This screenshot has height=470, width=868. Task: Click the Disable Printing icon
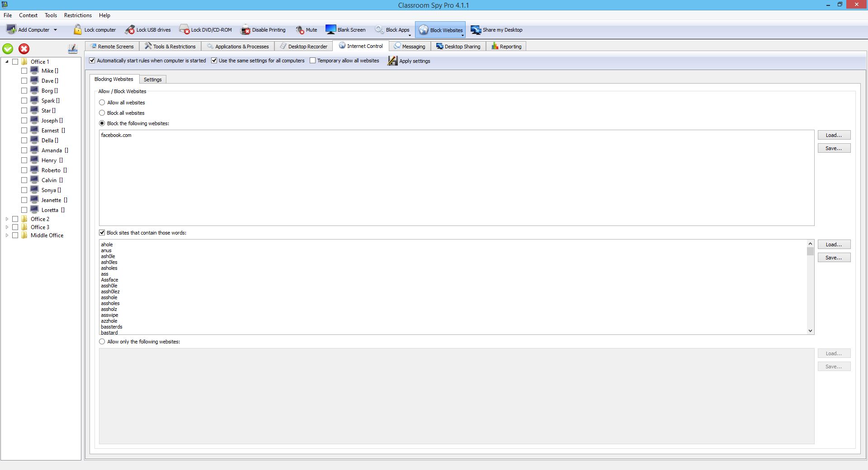[245, 30]
